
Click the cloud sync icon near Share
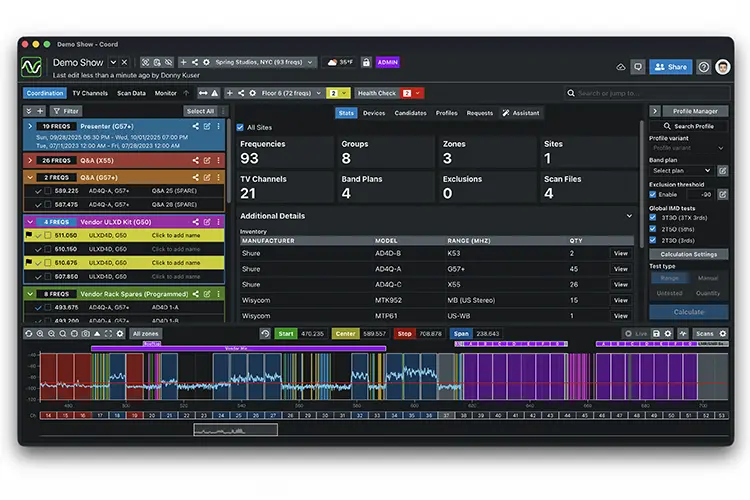[620, 67]
